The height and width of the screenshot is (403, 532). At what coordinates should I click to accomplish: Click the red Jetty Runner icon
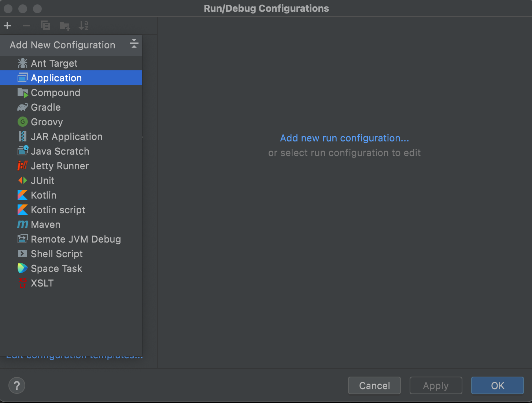(23, 166)
